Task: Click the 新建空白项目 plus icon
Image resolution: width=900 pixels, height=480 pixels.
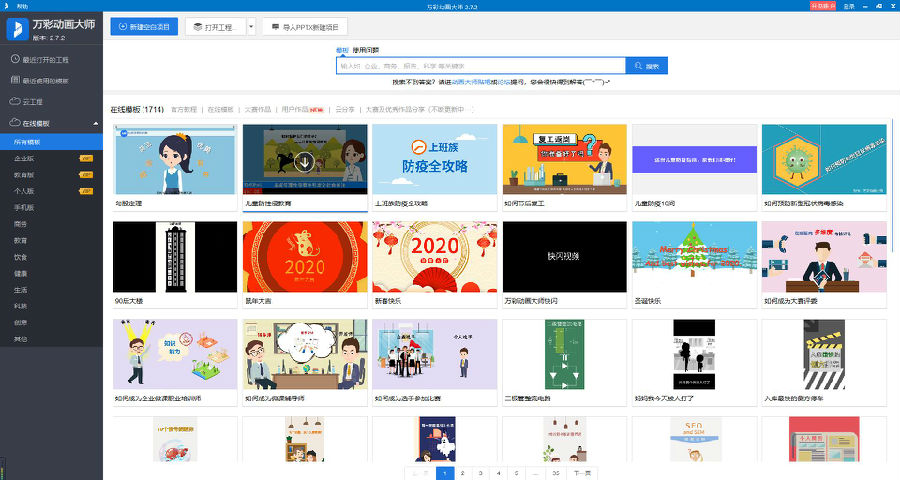Action: point(121,27)
